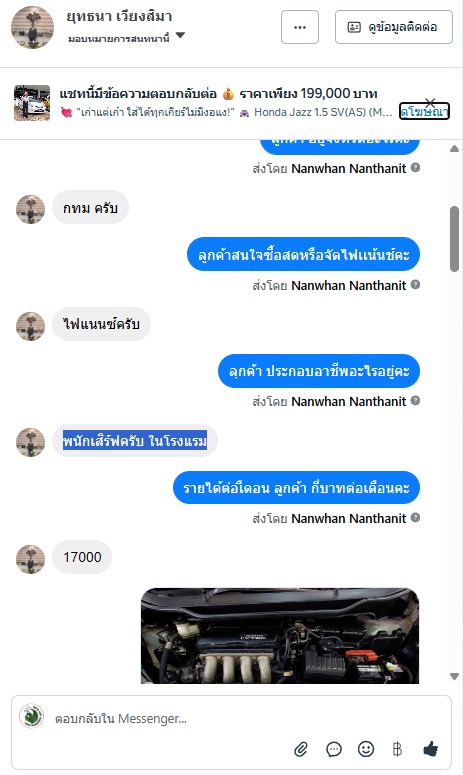The width and height of the screenshot is (463, 775).
Task: Click the contact profile picture in header
Action: click(x=33, y=27)
